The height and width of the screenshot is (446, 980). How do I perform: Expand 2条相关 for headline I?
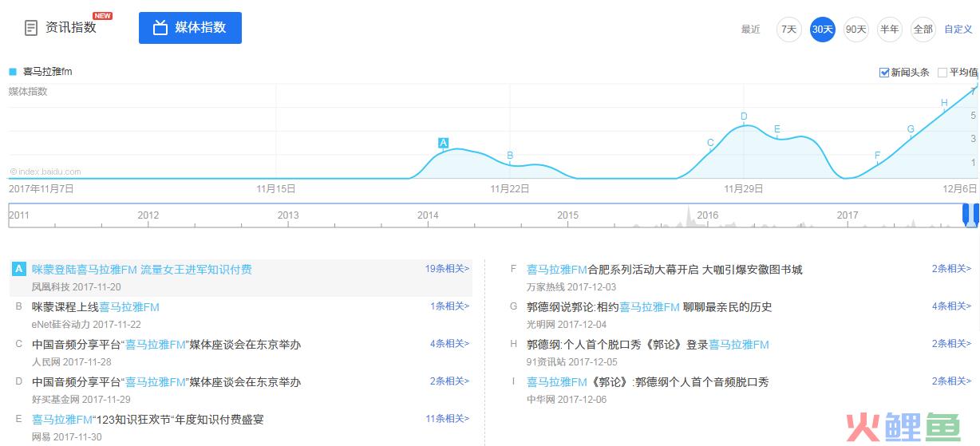pyautogui.click(x=952, y=381)
